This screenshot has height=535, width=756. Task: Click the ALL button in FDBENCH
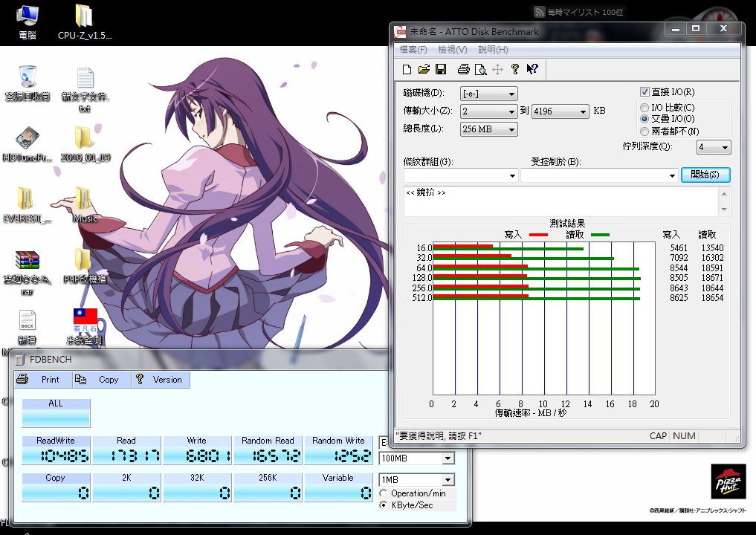56,413
